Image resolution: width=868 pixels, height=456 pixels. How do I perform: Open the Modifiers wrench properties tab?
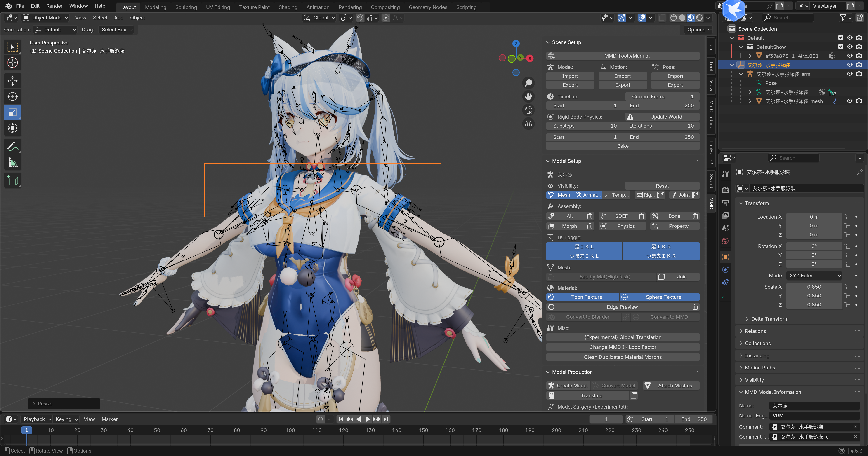point(725,174)
